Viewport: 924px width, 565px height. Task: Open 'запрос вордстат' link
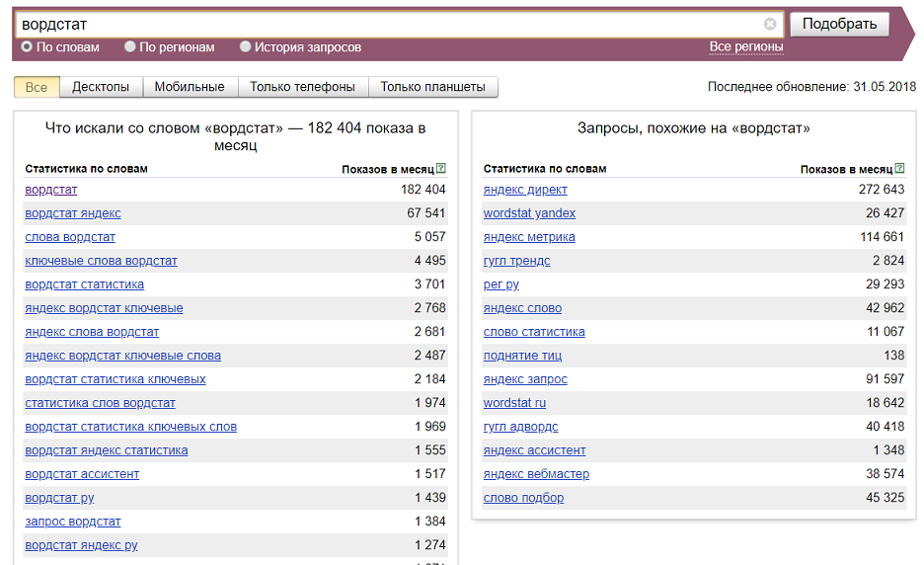pyautogui.click(x=72, y=522)
